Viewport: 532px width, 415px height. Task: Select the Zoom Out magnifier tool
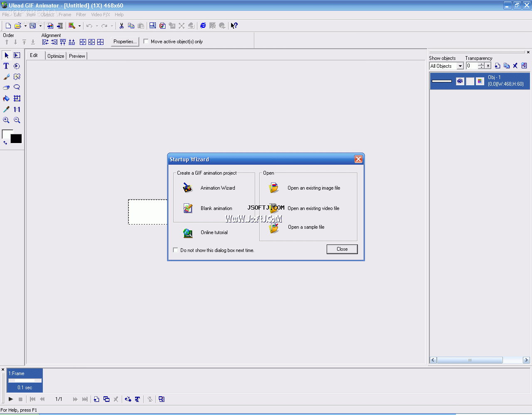(17, 120)
